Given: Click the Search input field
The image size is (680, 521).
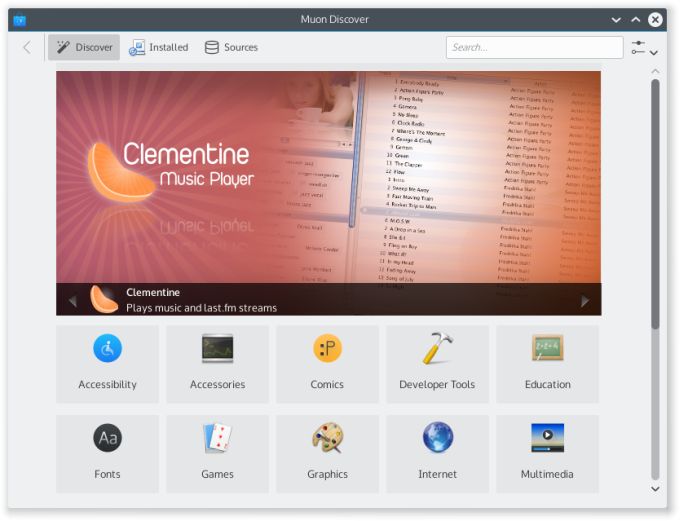Looking at the screenshot, I should 534,47.
